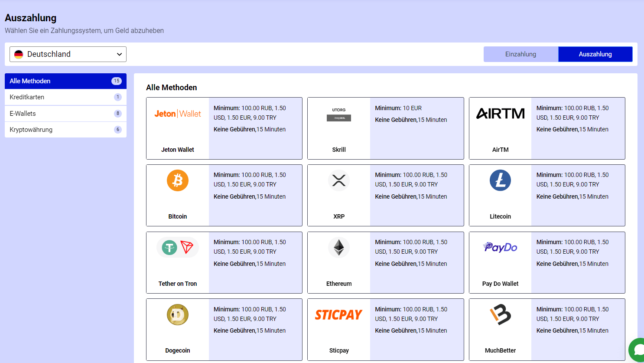Select the Dogecoin coin icon
The height and width of the screenshot is (363, 644).
point(178,314)
